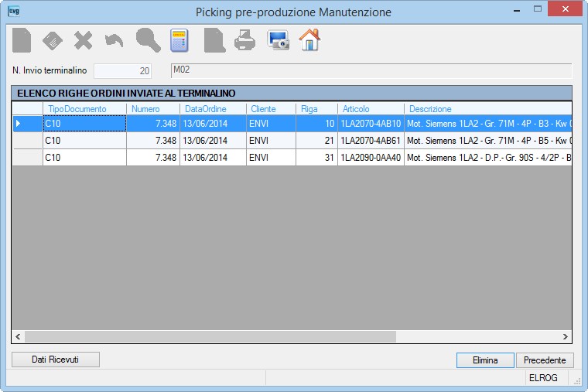Click the N. Invio terminalino field
Image resolution: width=588 pixels, height=392 pixels.
pyautogui.click(x=122, y=71)
